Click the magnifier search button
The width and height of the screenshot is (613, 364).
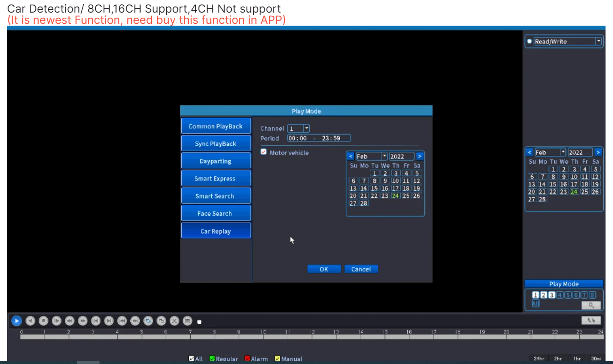pos(591,305)
